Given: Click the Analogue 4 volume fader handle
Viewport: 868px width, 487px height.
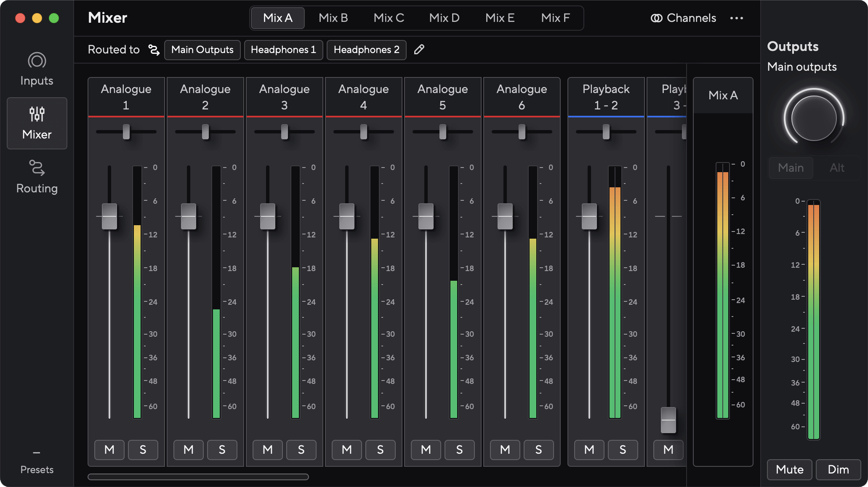Looking at the screenshot, I should [347, 216].
